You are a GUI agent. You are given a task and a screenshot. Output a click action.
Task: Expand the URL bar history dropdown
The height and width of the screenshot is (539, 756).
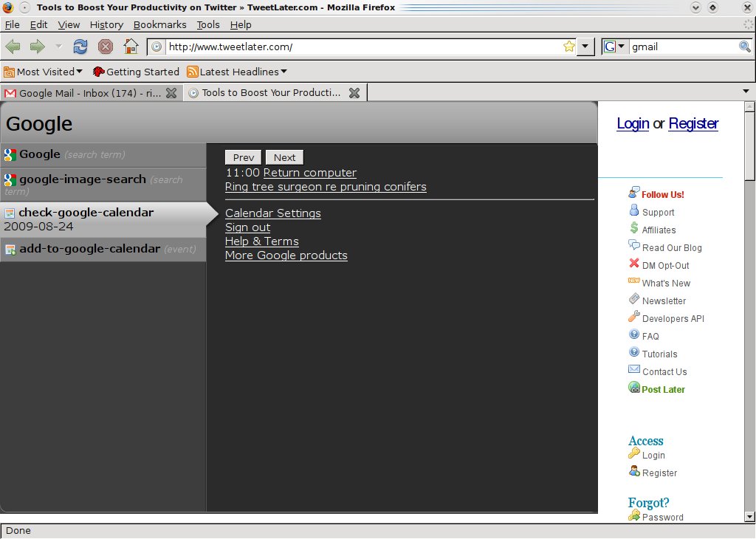click(585, 47)
